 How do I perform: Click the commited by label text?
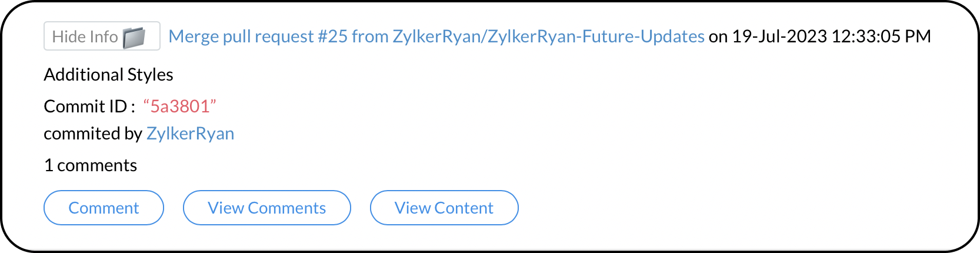coord(92,134)
